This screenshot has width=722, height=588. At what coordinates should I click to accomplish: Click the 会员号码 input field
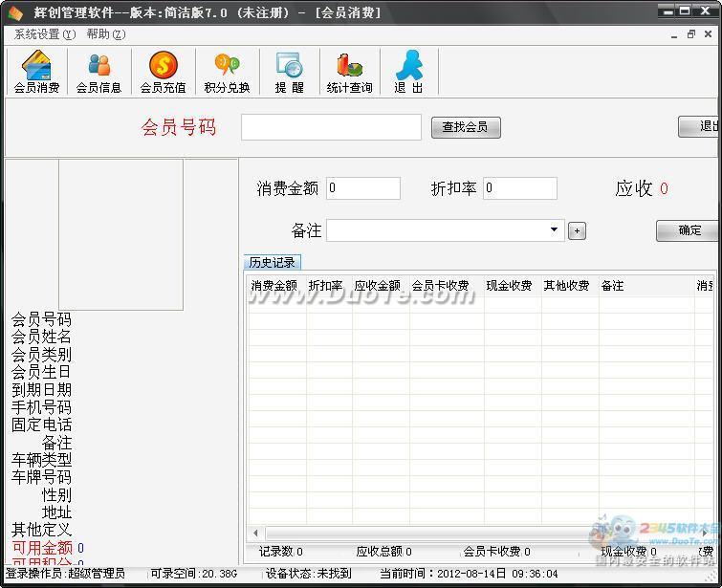coord(331,127)
